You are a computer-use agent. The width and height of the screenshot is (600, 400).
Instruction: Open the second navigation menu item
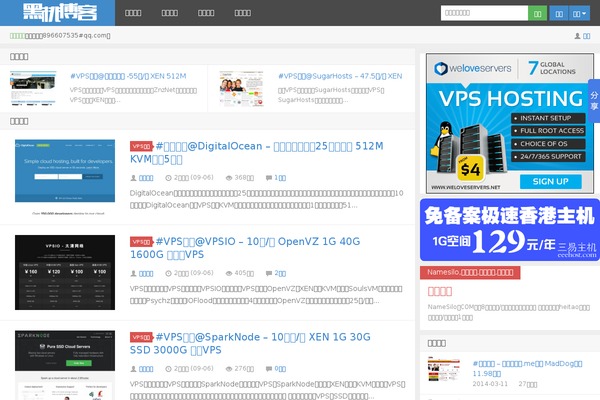(170, 13)
